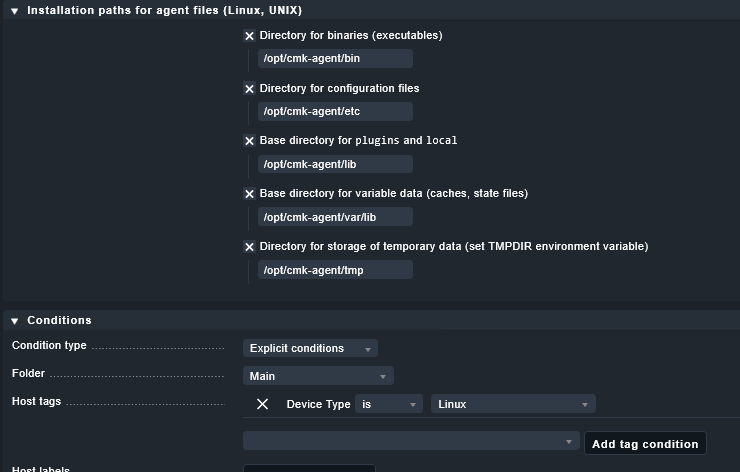Uncheck Directory for configuration files checkbox

(250, 89)
